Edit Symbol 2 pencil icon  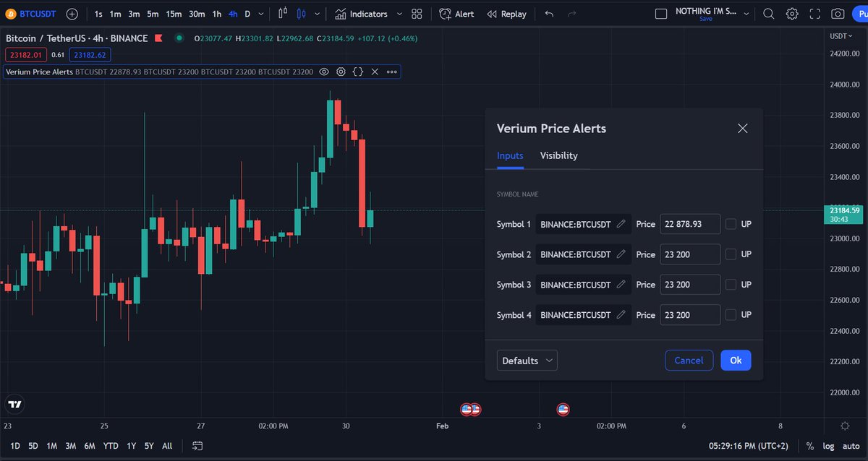pos(621,254)
